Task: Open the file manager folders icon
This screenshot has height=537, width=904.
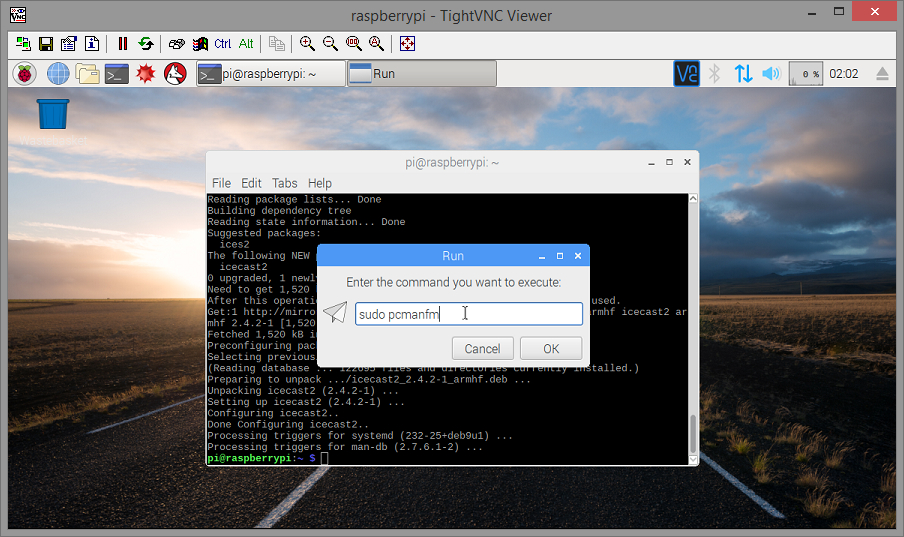Action: 88,74
